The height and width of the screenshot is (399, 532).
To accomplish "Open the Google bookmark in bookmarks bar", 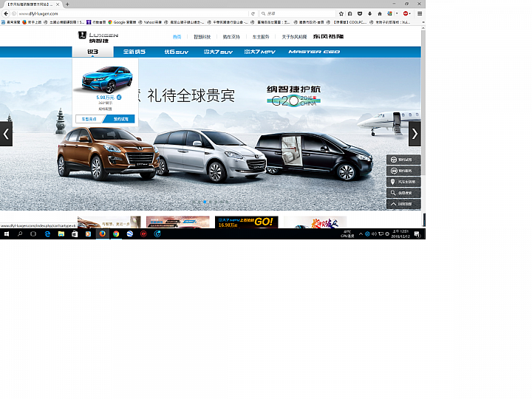I will point(122,22).
